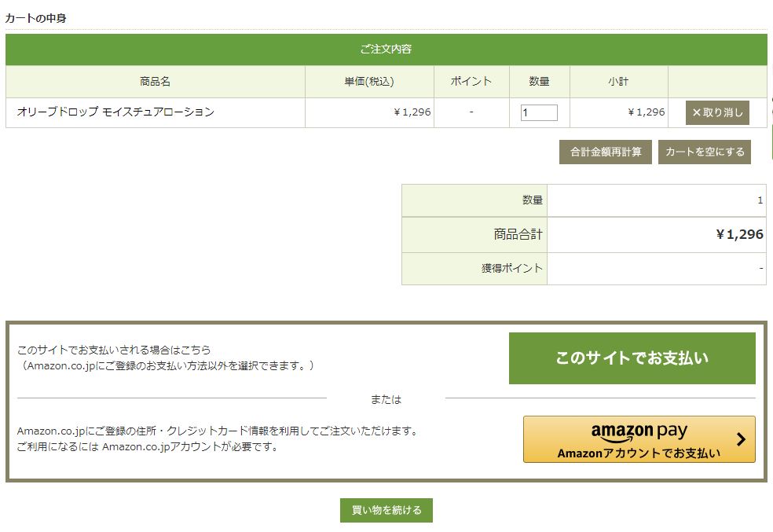773x532 pixels.
Task: Click the quantity input field showing 1
Action: click(540, 112)
